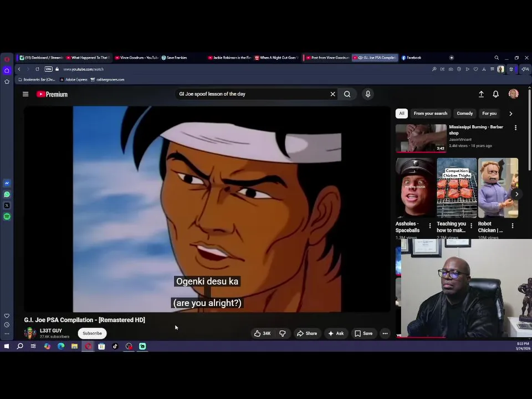Switch to the Save Frankies tab
Image resolution: width=532 pixels, height=399 pixels.
pos(175,58)
